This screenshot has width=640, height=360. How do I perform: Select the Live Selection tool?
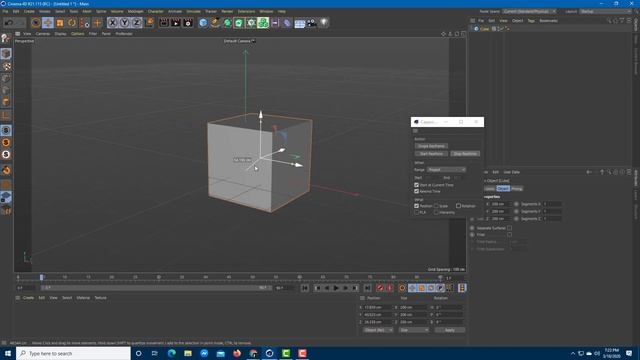(36, 23)
